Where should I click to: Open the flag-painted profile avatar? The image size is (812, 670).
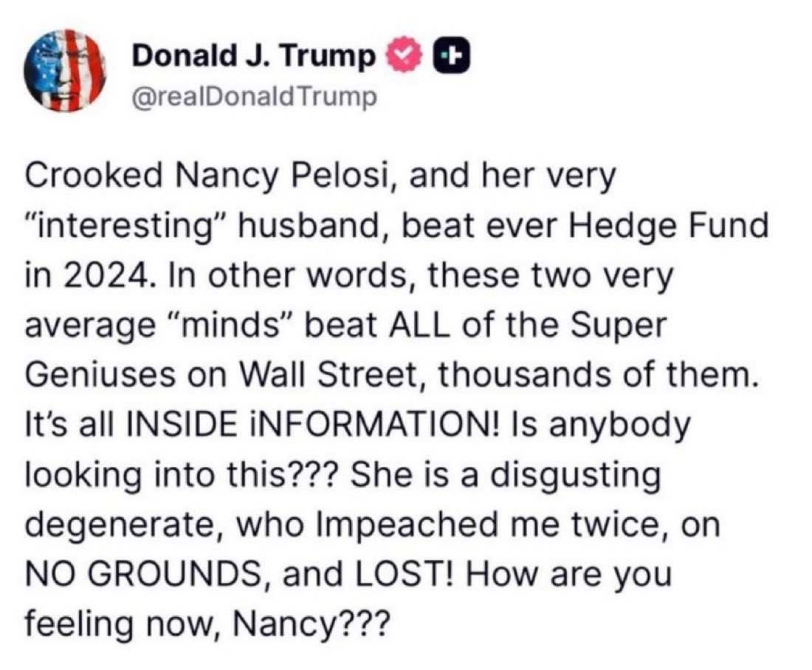(65, 70)
